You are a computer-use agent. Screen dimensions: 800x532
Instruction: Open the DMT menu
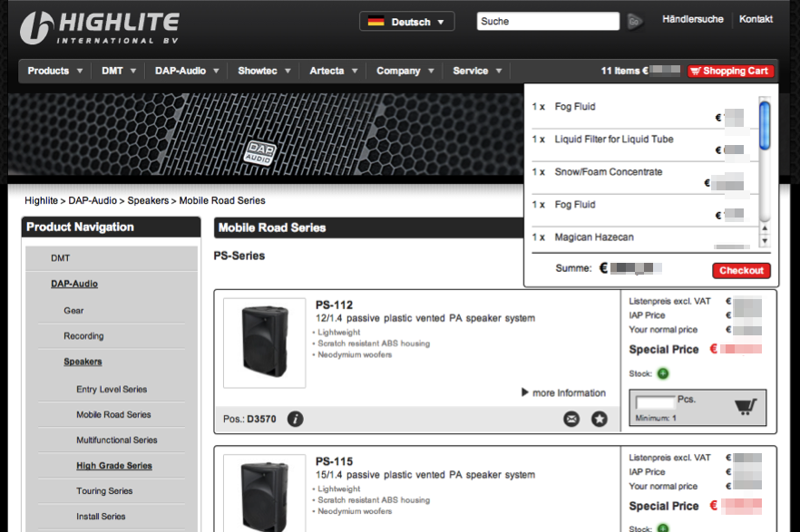click(118, 71)
